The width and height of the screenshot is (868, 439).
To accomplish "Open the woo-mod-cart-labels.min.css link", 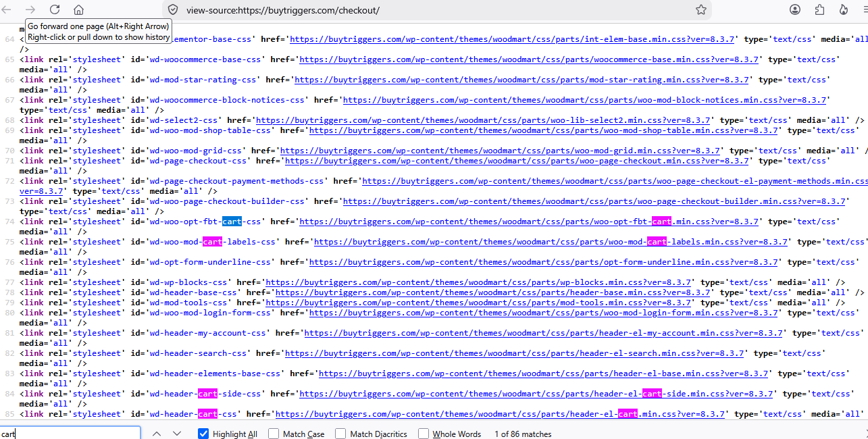I will tap(551, 242).
